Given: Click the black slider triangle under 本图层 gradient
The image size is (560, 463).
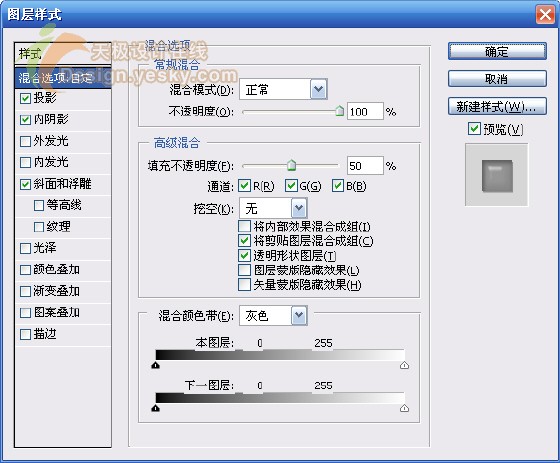Looking at the screenshot, I should pyautogui.click(x=155, y=365).
